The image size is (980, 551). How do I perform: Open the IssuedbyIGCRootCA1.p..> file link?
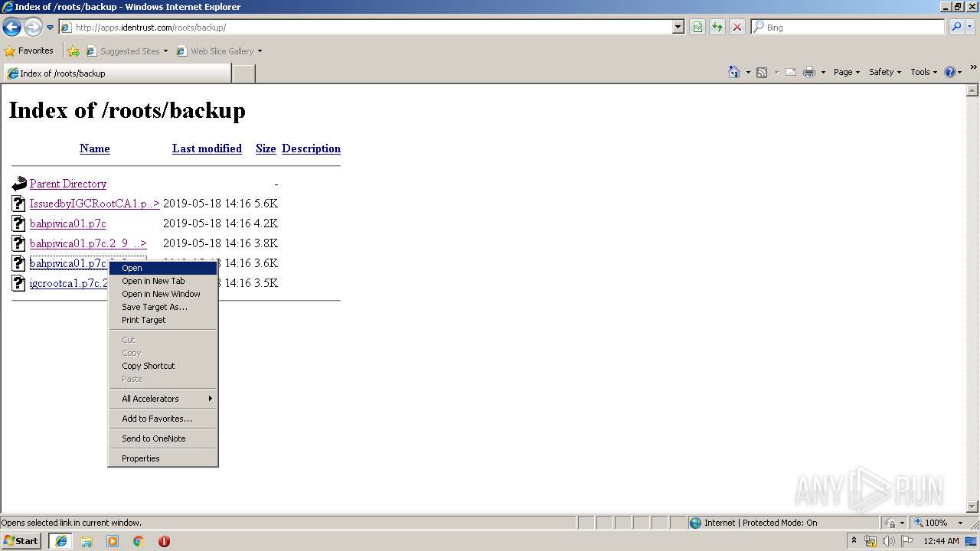[94, 204]
